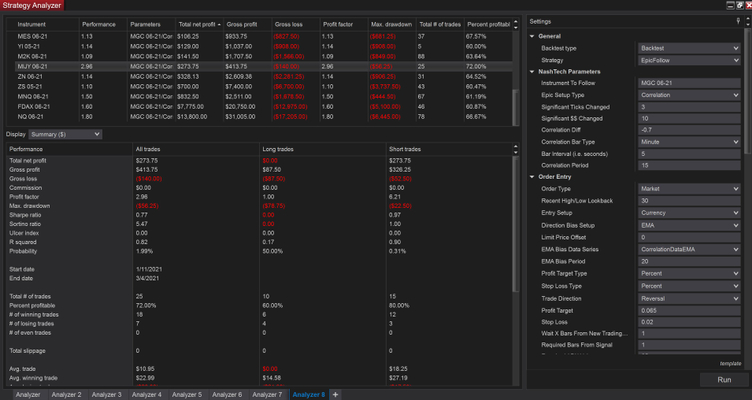
Task: Click the Run button
Action: [723, 380]
